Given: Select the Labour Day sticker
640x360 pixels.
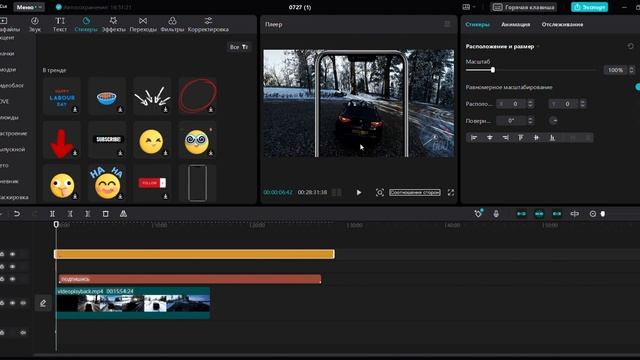Looking at the screenshot, I should tap(62, 96).
